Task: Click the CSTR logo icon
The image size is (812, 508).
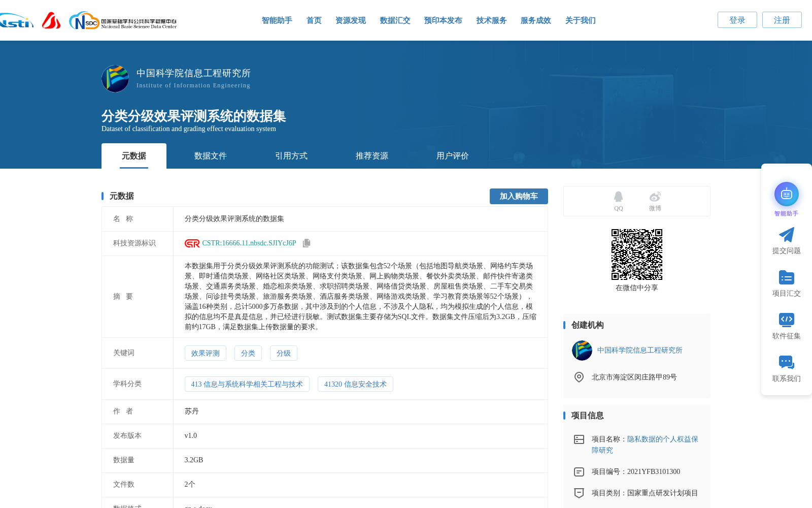Action: [192, 243]
